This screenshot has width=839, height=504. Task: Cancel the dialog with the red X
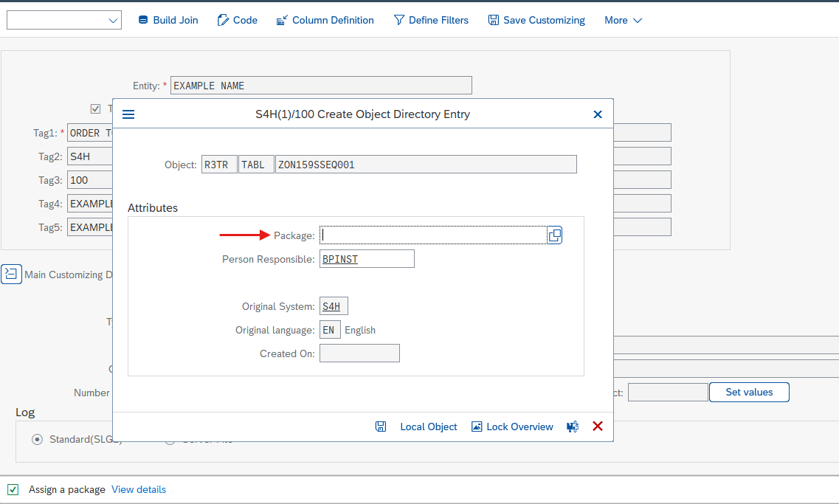click(x=598, y=427)
